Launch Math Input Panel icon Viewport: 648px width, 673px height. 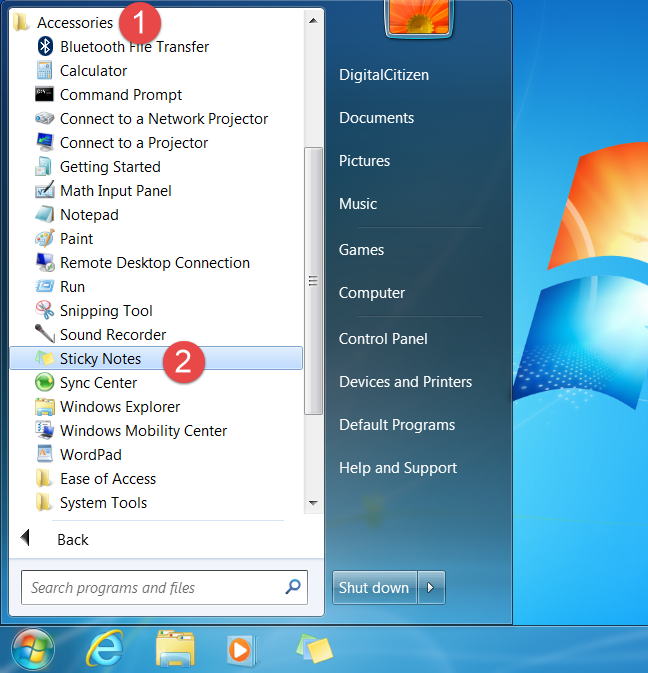(45, 190)
